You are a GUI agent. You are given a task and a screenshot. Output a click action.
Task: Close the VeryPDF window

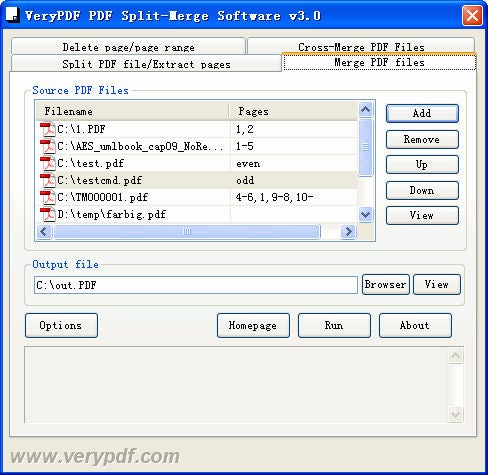[x=472, y=15]
